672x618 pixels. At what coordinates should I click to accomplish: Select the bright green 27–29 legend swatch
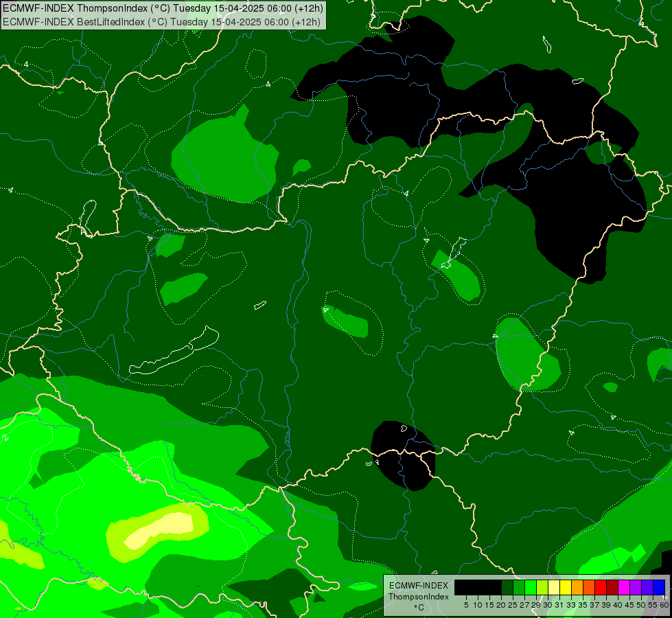pyautogui.click(x=531, y=588)
